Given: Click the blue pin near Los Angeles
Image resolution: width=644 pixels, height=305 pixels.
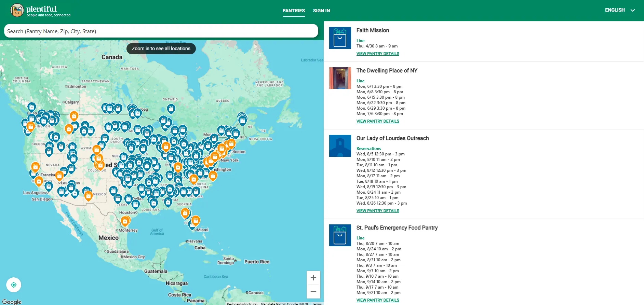Looking at the screenshot, I should pos(49,186).
